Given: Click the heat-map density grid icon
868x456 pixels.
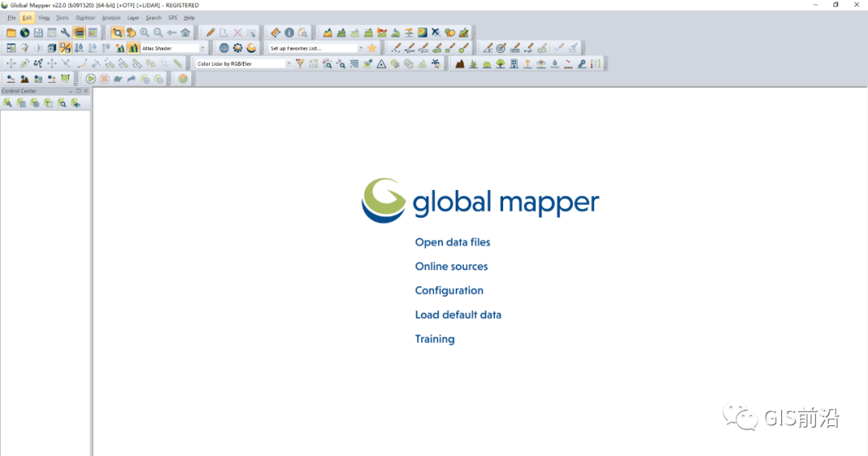Looking at the screenshot, I should click(x=423, y=33).
